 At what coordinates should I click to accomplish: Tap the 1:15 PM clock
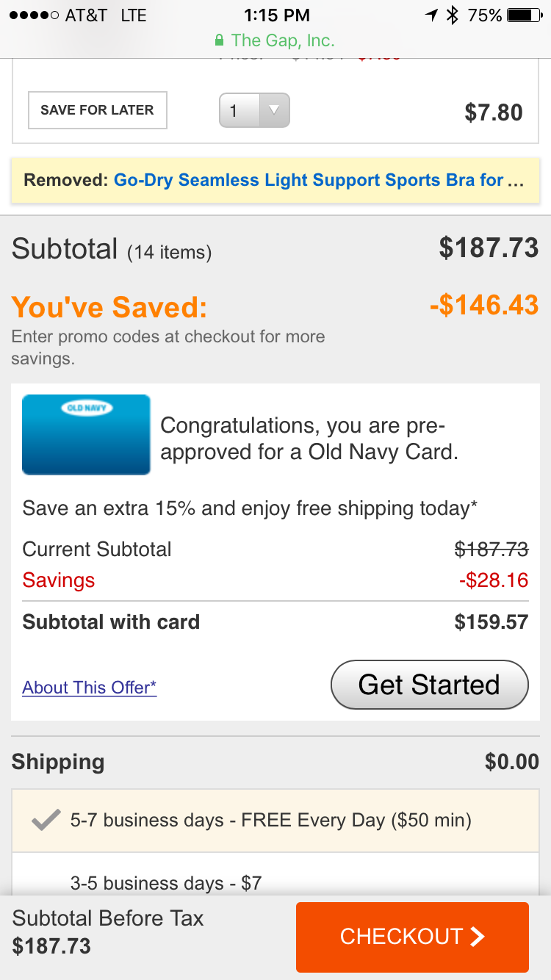276,15
